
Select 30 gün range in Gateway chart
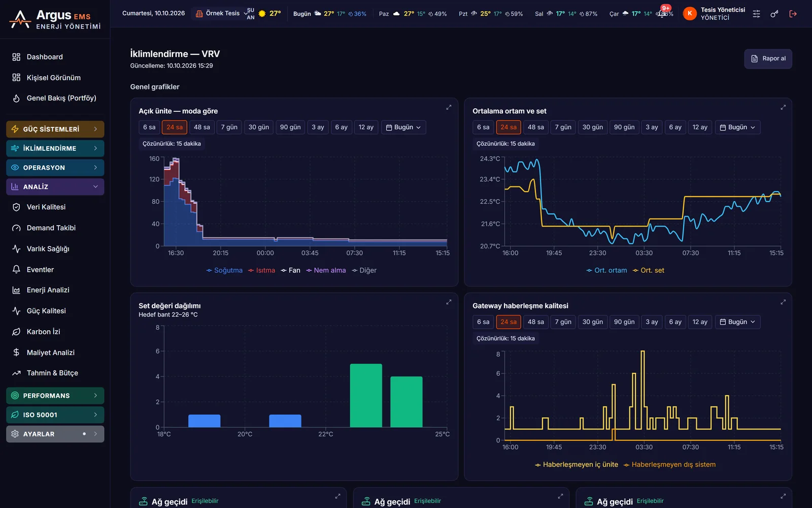(x=593, y=322)
